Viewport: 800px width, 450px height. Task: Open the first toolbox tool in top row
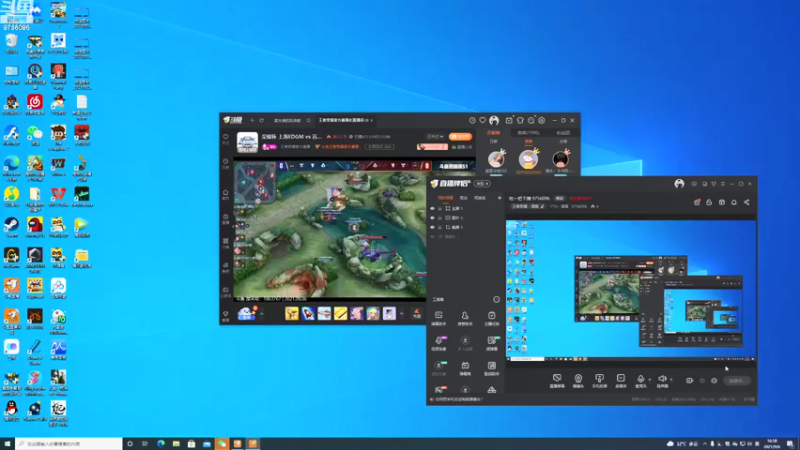(438, 318)
